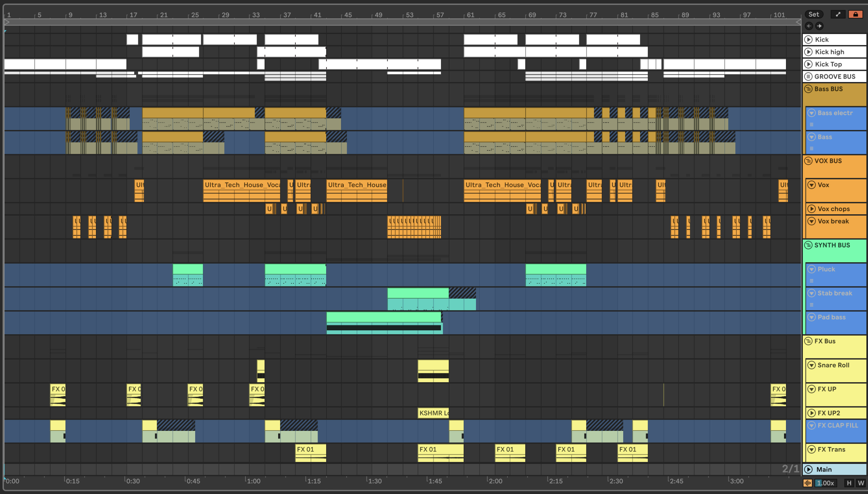Toggle the waveform display button
The width and height of the screenshot is (868, 494).
(808, 483)
